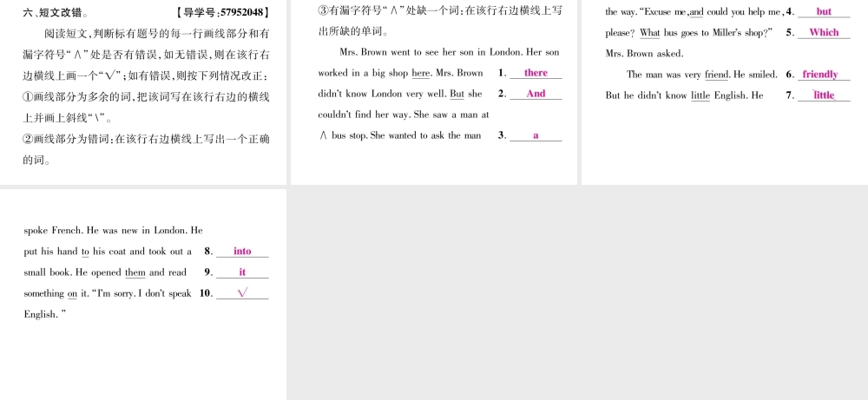Click the caret symbol before 'bus stop'
This screenshot has height=400, width=868.
(x=324, y=135)
